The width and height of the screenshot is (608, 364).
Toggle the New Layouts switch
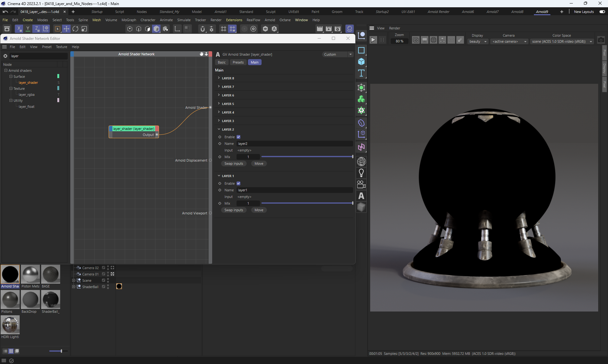click(602, 12)
